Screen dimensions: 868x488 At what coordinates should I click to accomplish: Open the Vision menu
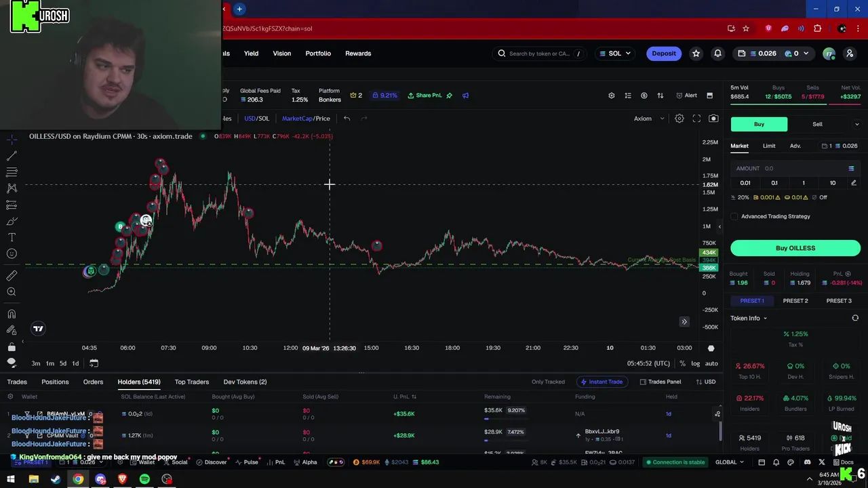pyautogui.click(x=281, y=54)
